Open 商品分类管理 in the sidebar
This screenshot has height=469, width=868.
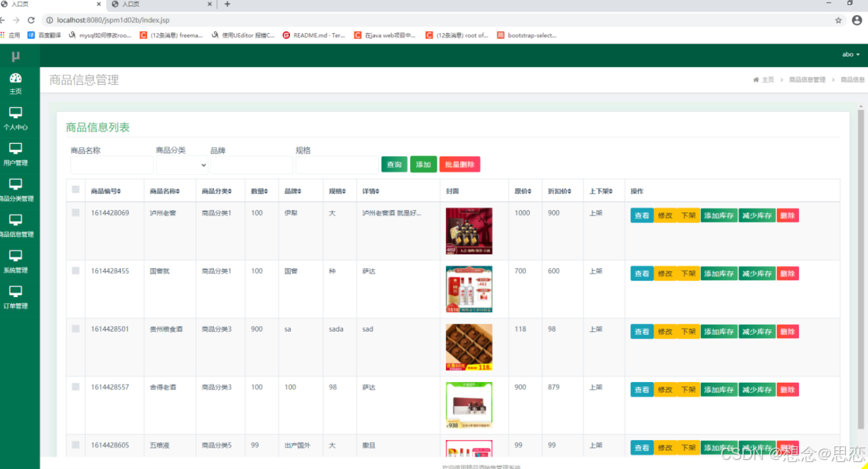point(17,190)
